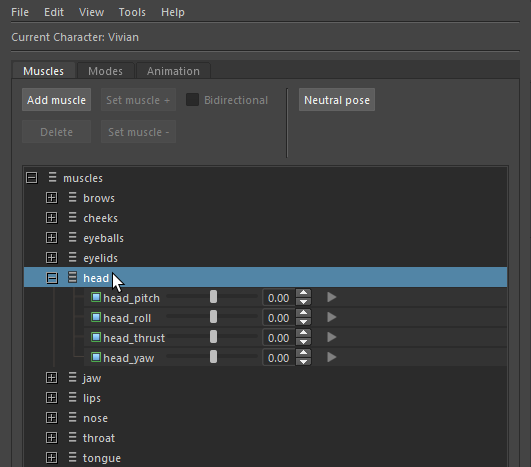Play the head_yaw muscle preview arrow
Image resolution: width=531 pixels, height=467 pixels.
click(x=332, y=357)
